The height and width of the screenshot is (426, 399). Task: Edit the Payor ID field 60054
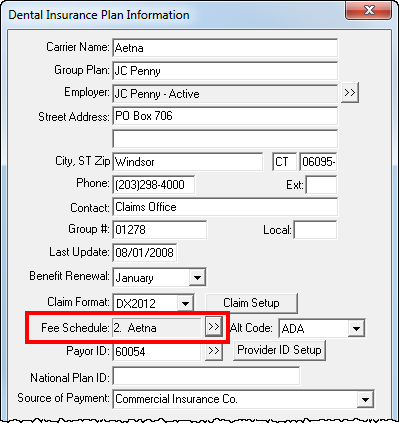157,351
